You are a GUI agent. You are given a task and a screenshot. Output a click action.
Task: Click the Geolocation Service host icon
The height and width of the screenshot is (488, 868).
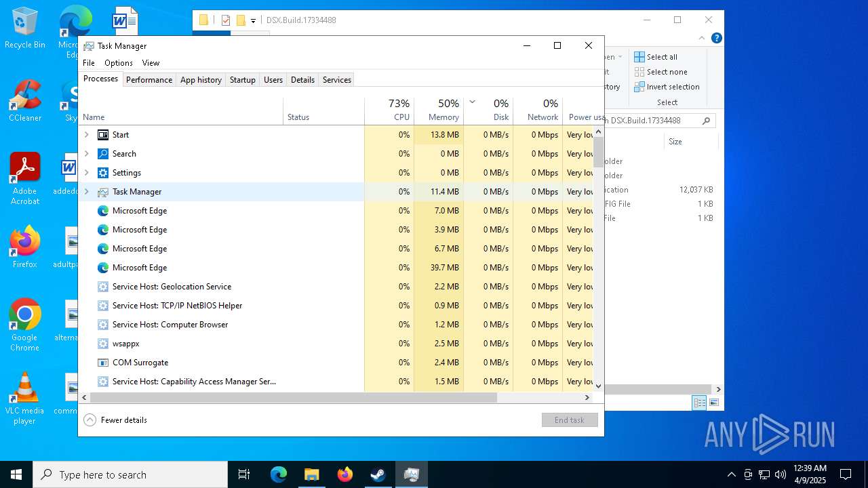tap(103, 287)
